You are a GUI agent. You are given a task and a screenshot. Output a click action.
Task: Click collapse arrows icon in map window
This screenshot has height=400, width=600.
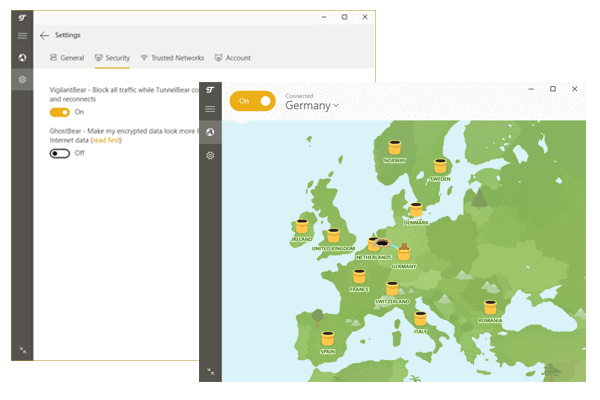(211, 371)
